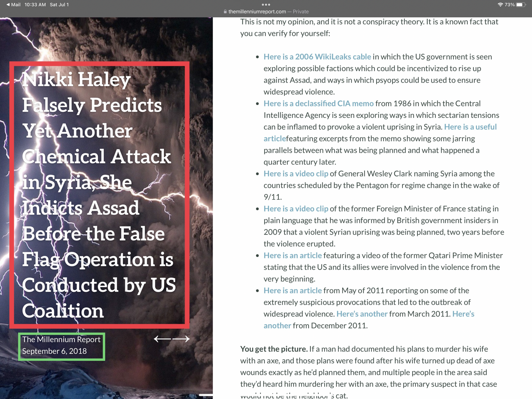
Task: Click the right arrow for next post
Action: click(x=182, y=339)
